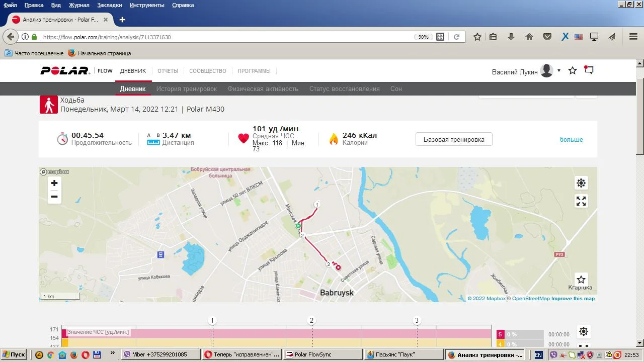Switch to the ПРОГРАММЫ section
Image resolution: width=644 pixels, height=362 pixels.
[x=254, y=71]
